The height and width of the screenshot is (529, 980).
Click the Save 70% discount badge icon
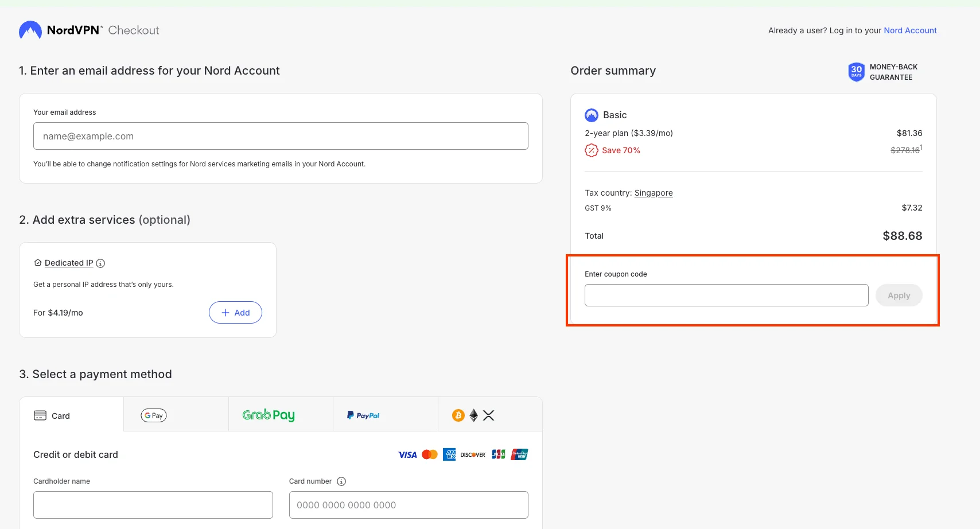pyautogui.click(x=592, y=150)
